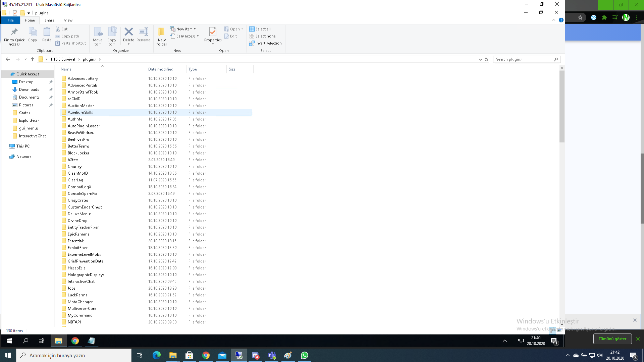Select the LuckPerms folder
The width and height of the screenshot is (644, 362).
pos(156,295)
